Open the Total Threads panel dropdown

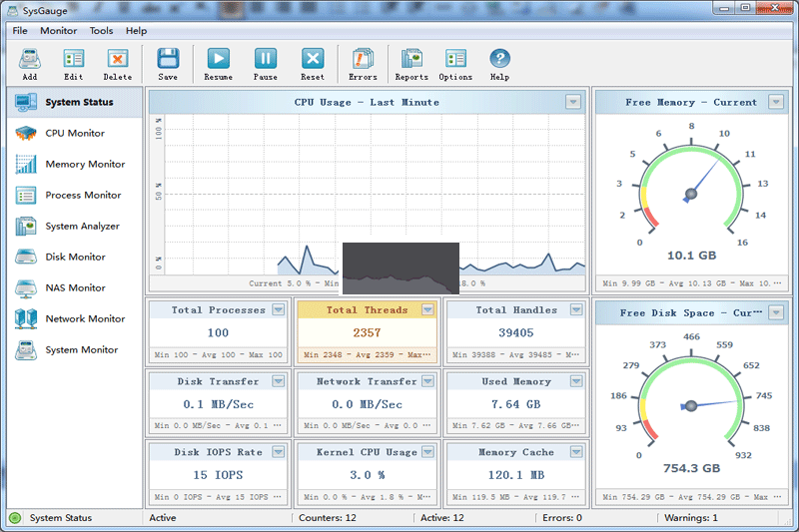pyautogui.click(x=427, y=310)
